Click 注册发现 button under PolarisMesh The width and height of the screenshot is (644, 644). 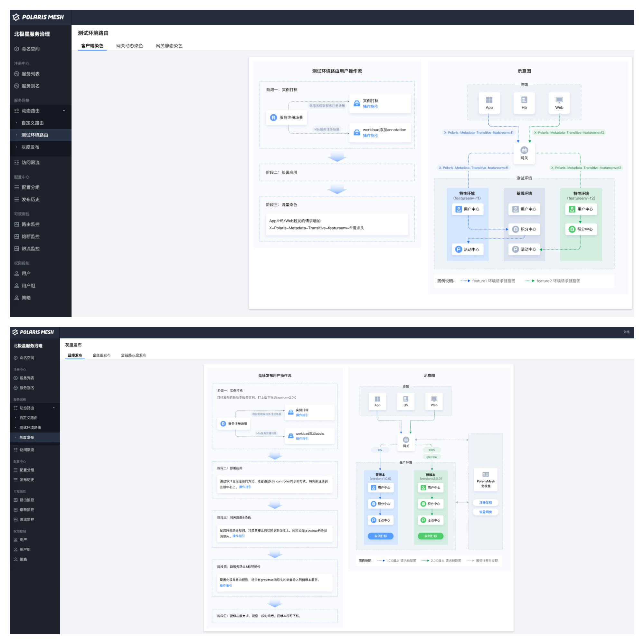(485, 502)
